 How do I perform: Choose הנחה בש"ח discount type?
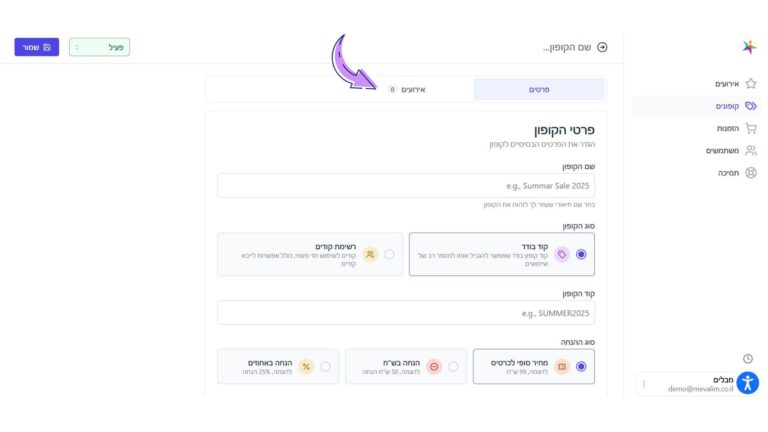[453, 366]
